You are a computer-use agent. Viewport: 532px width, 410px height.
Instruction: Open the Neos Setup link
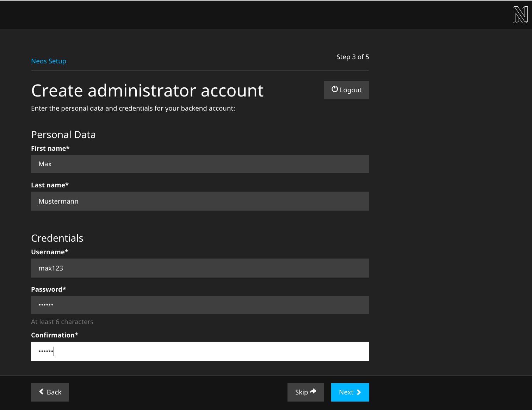[x=49, y=61]
